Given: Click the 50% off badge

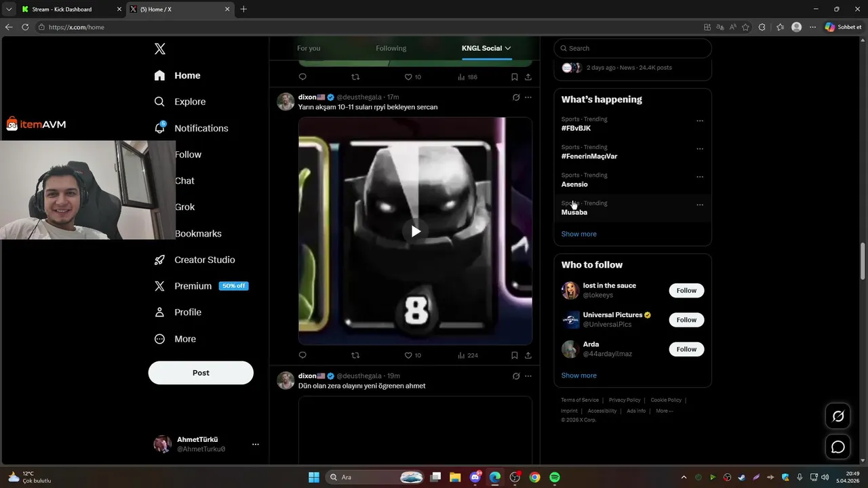Looking at the screenshot, I should (x=234, y=286).
